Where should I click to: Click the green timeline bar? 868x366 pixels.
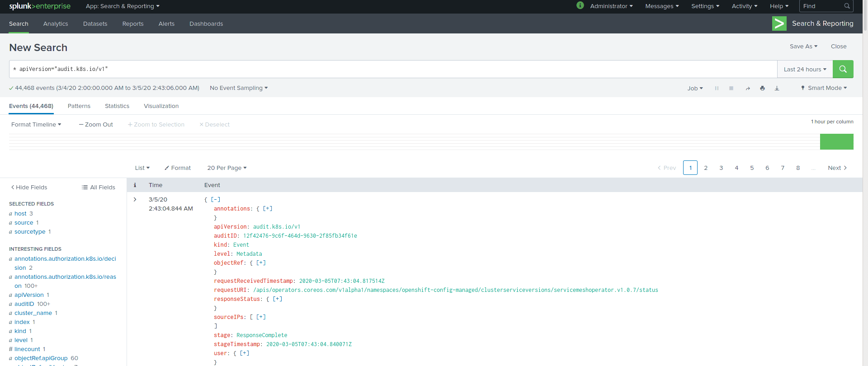pyautogui.click(x=836, y=141)
